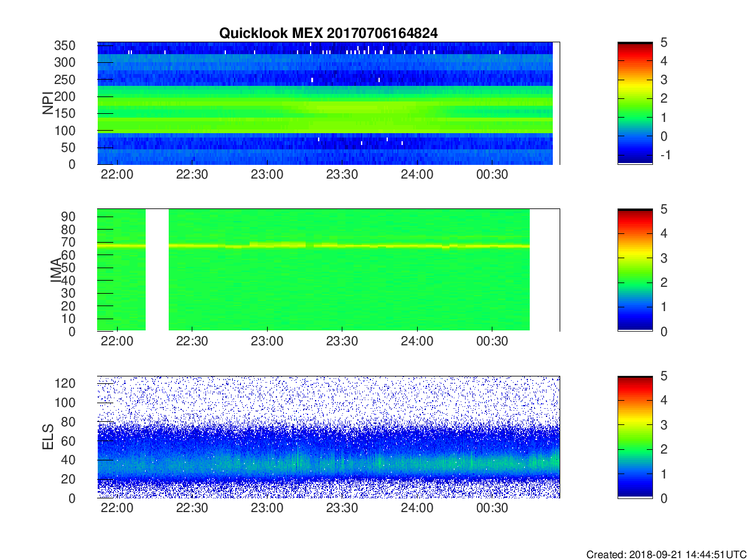Click the IMA plot's colorbar
747x560 pixels.
[x=635, y=270]
